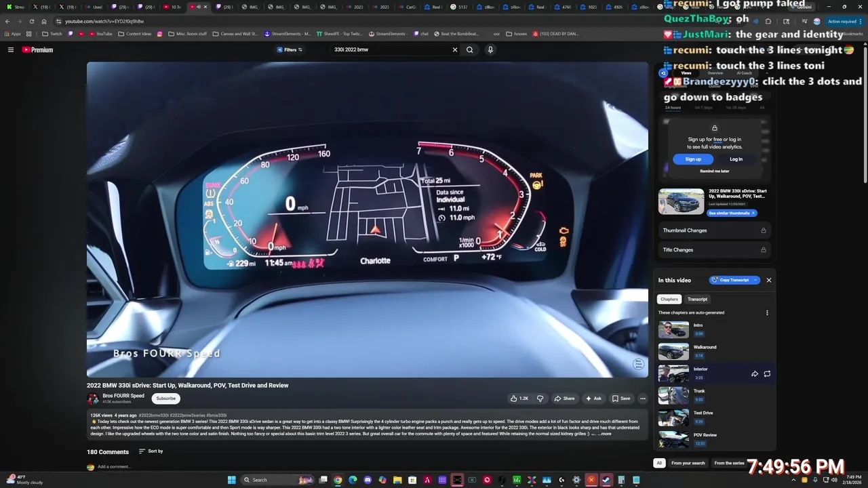Click the Add a comment field
This screenshot has height=488, width=868.
click(x=114, y=466)
